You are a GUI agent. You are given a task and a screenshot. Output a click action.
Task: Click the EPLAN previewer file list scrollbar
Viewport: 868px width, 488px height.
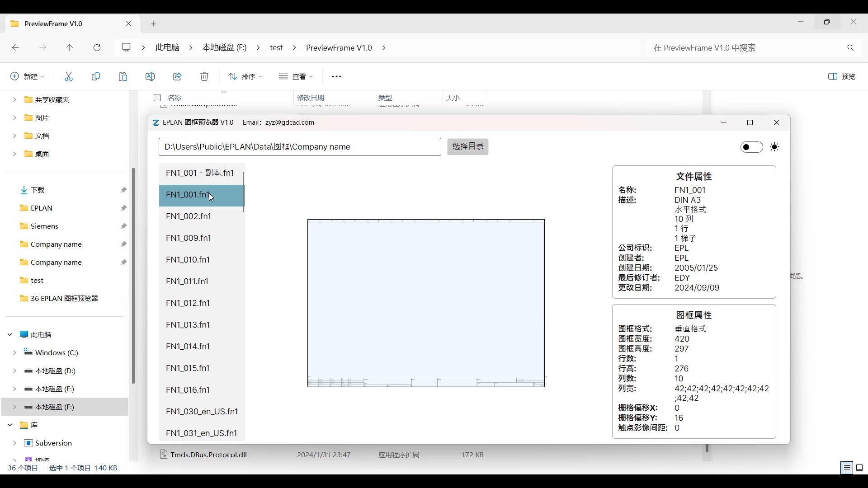244,192
